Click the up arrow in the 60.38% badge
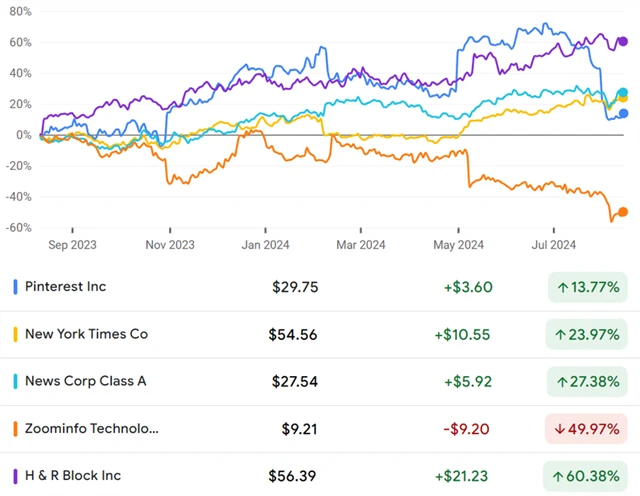The image size is (640, 496). 563,477
